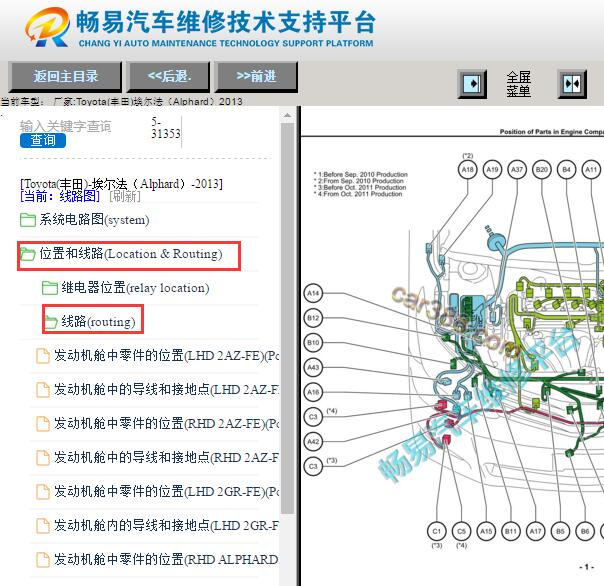Click file icon of LHD 2AZ wire grounds
604x586 pixels.
coord(43,390)
